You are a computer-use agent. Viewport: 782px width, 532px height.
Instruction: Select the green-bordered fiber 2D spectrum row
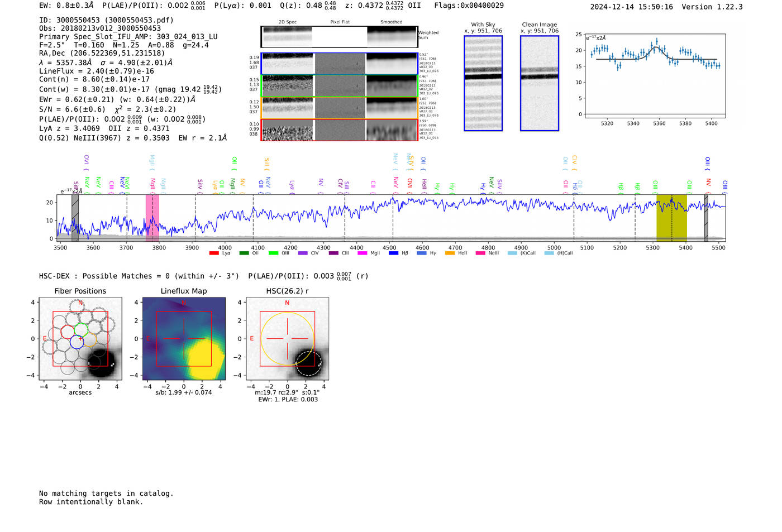coord(339,85)
